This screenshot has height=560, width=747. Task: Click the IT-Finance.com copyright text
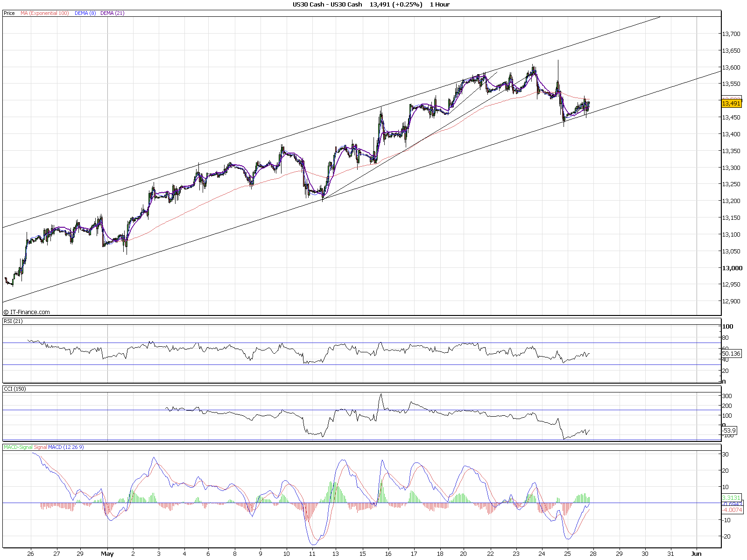point(27,312)
